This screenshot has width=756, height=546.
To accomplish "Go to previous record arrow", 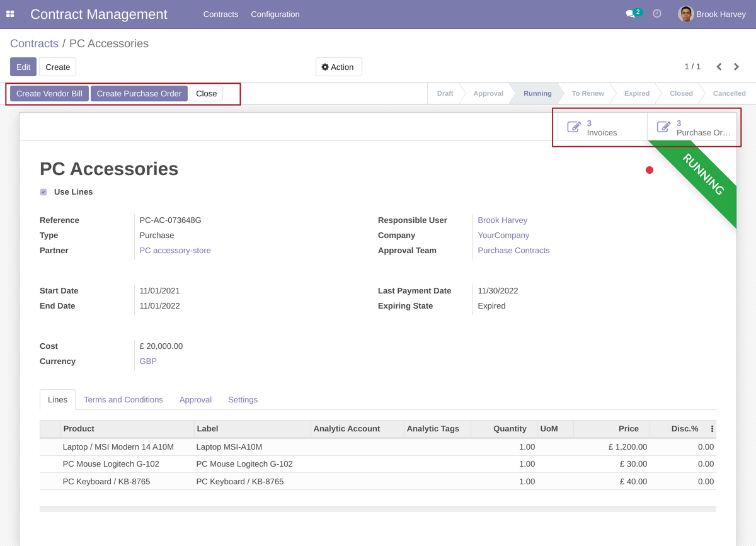I will click(x=719, y=67).
